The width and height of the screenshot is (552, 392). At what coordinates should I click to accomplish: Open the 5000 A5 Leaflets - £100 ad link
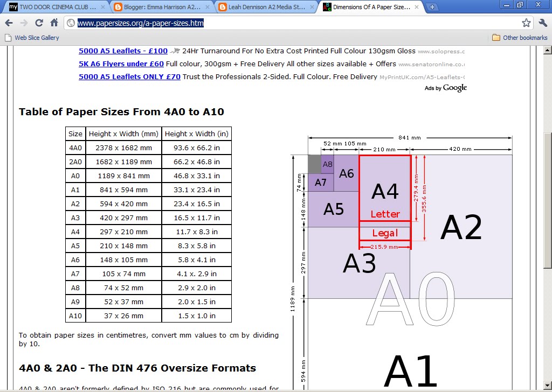(x=123, y=51)
